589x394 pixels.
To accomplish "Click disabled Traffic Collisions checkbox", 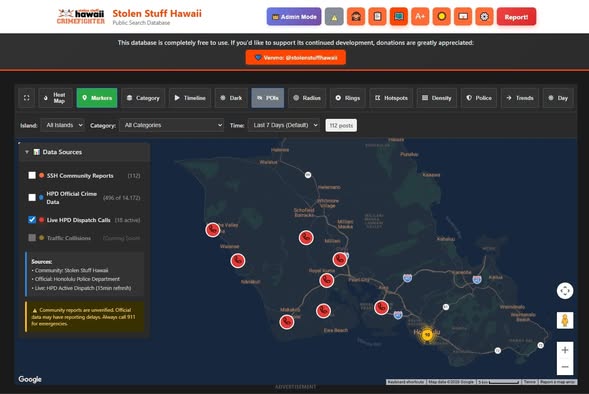I will click(x=32, y=238).
